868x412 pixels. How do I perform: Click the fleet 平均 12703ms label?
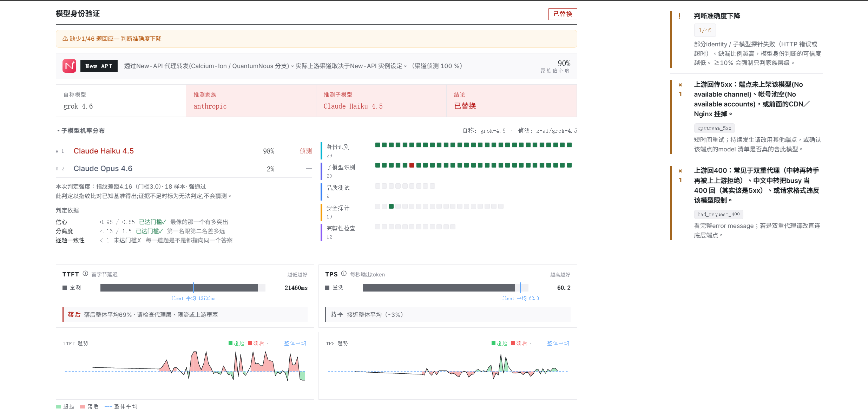tap(193, 298)
